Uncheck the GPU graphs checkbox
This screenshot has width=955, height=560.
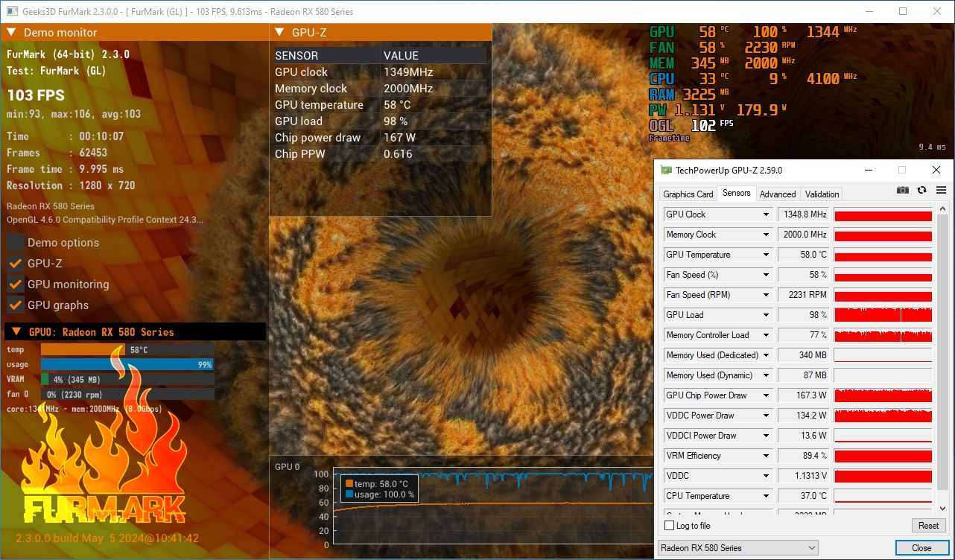click(x=15, y=305)
